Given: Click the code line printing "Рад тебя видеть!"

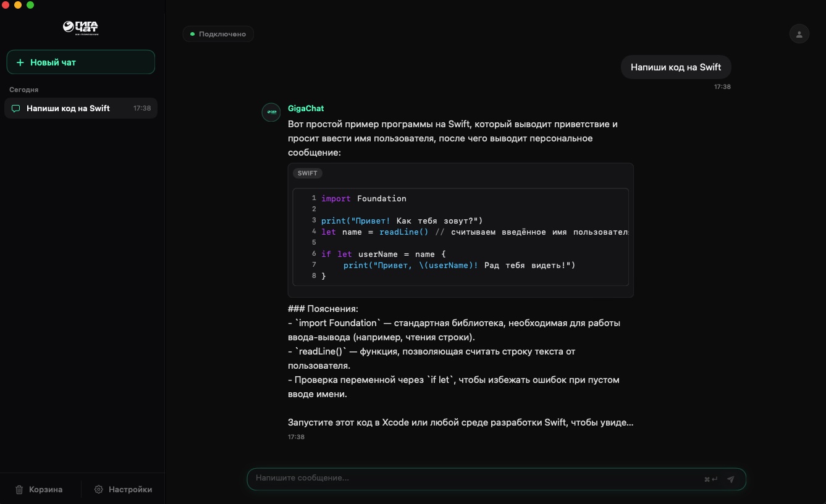Looking at the screenshot, I should click(459, 265).
